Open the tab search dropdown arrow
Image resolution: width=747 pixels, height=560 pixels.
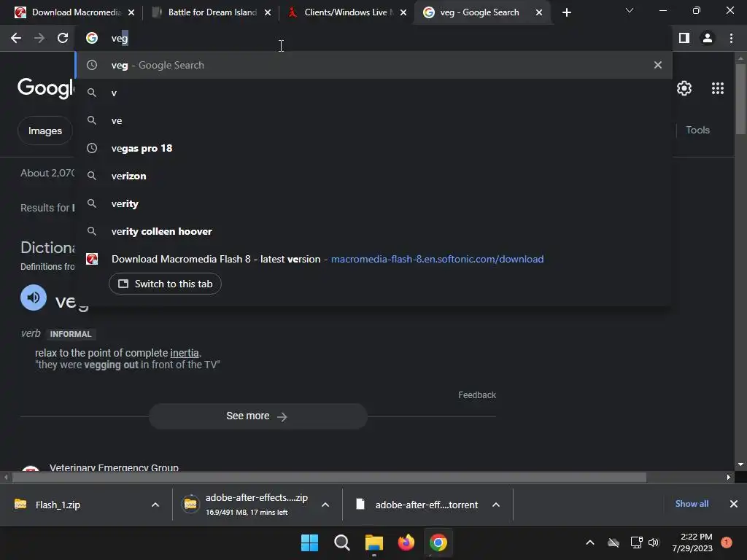coord(630,10)
